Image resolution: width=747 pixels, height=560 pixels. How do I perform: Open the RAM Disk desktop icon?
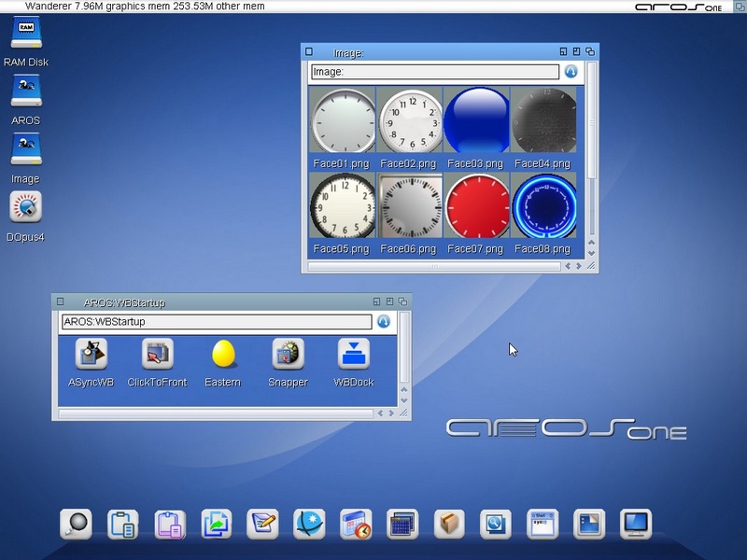tap(25, 34)
